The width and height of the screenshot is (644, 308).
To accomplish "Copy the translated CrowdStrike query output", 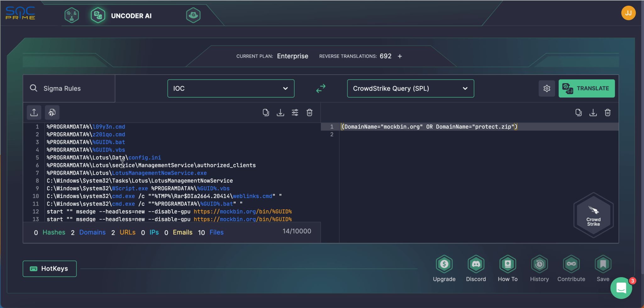I will pos(578,113).
